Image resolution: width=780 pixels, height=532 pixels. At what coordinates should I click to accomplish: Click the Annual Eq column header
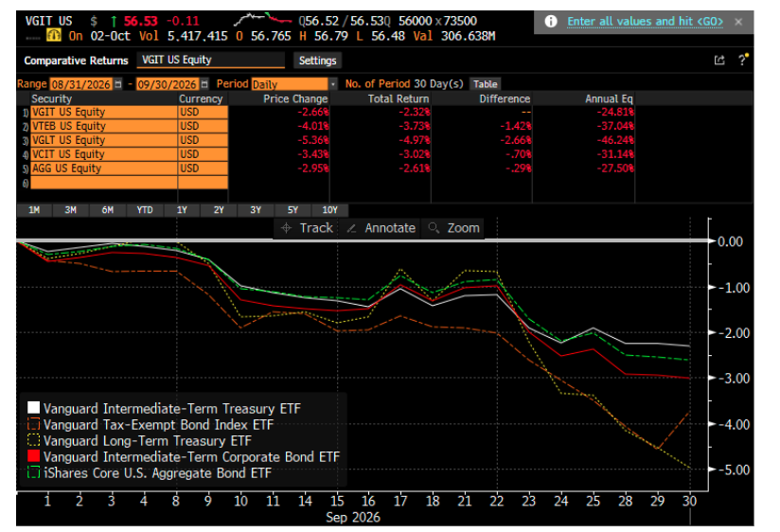(x=609, y=98)
